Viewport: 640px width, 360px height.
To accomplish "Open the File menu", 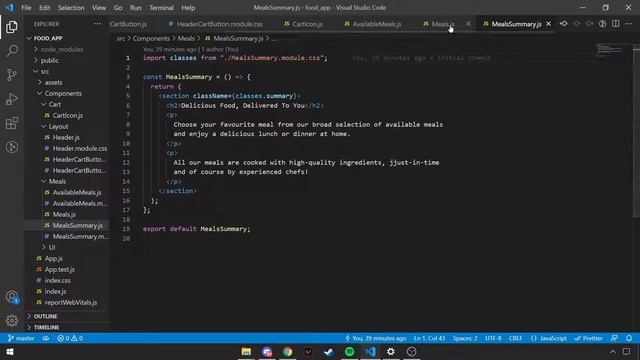I will click(26, 8).
